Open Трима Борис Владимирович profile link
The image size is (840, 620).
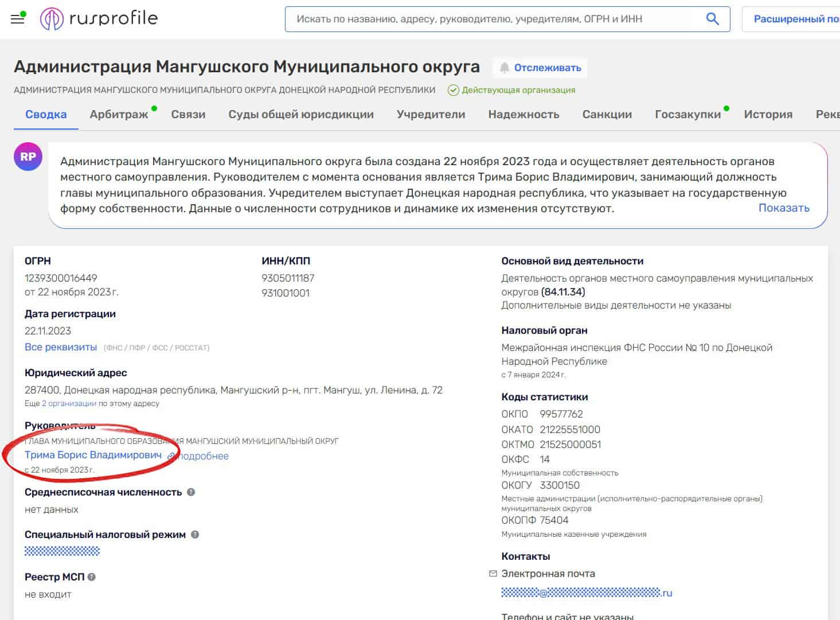93,455
